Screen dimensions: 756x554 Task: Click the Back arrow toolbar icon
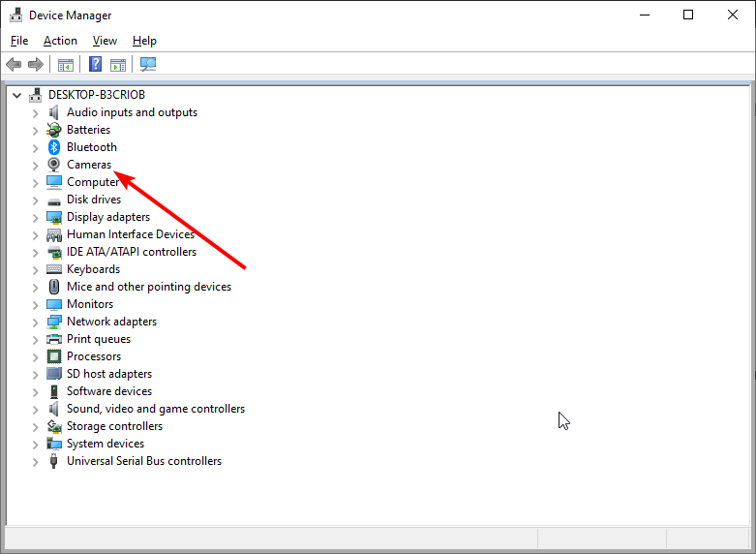pos(14,64)
